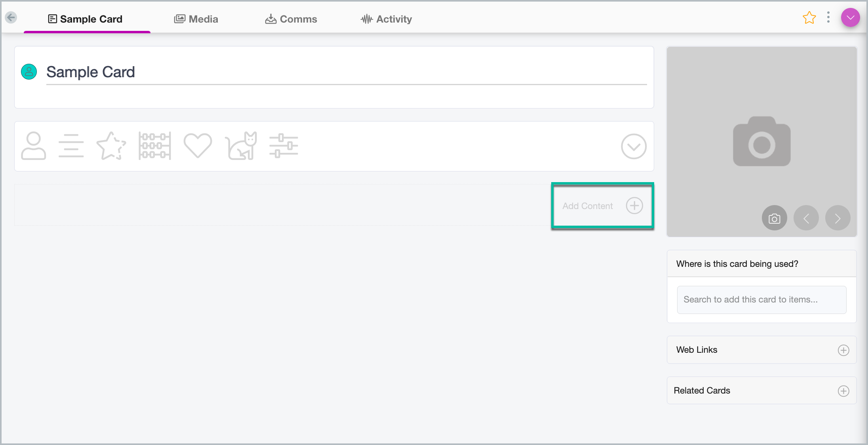The height and width of the screenshot is (445, 868).
Task: Go back using the left arrow button
Action: (x=11, y=17)
